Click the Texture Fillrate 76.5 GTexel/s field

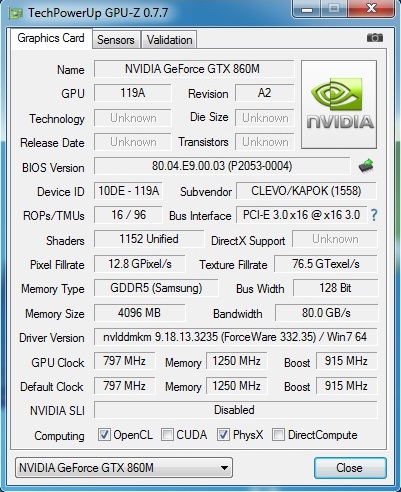(x=326, y=264)
